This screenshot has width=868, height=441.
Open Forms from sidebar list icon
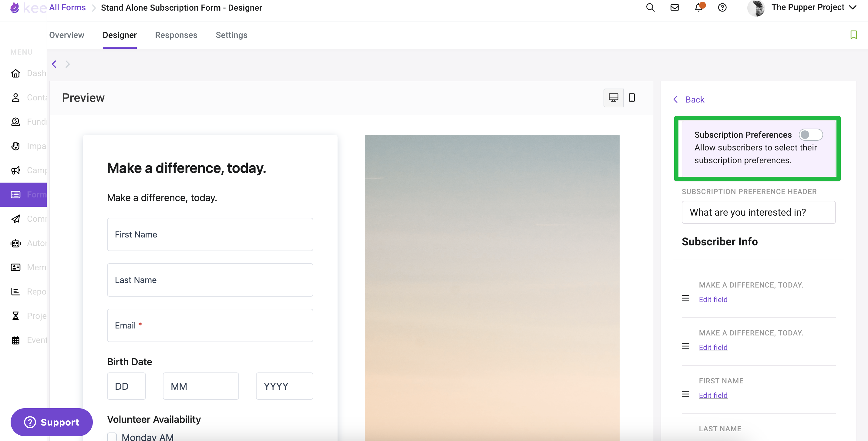[15, 194]
